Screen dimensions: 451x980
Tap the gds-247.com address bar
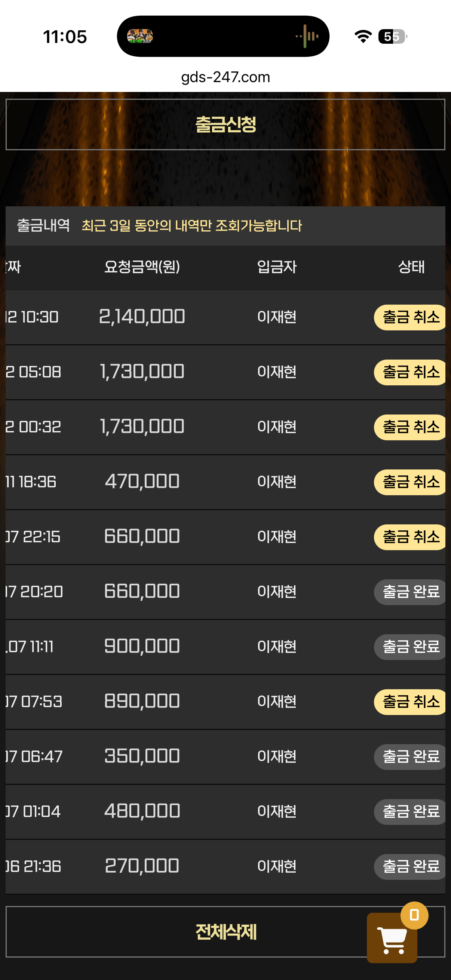(225, 77)
